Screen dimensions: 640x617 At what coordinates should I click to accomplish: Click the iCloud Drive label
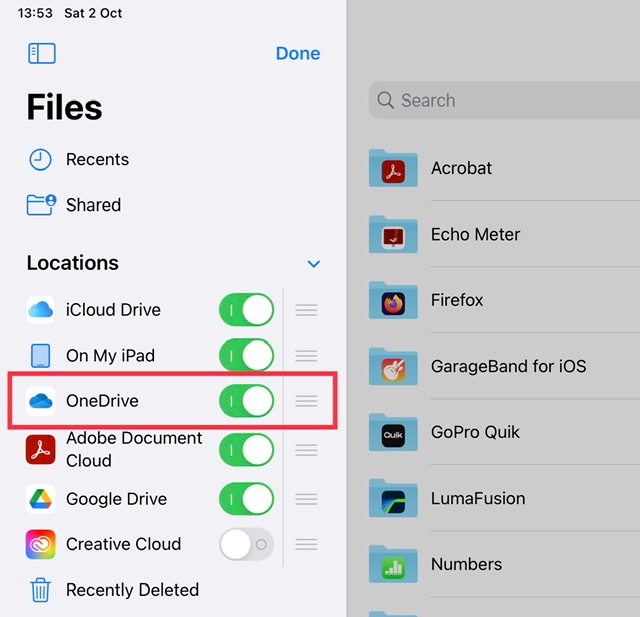pyautogui.click(x=113, y=310)
